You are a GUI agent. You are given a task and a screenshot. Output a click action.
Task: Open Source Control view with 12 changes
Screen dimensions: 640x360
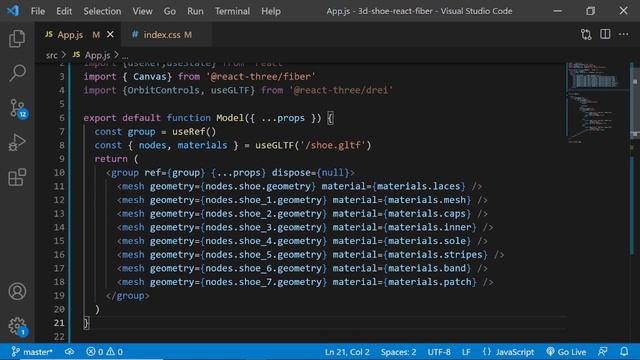18,109
